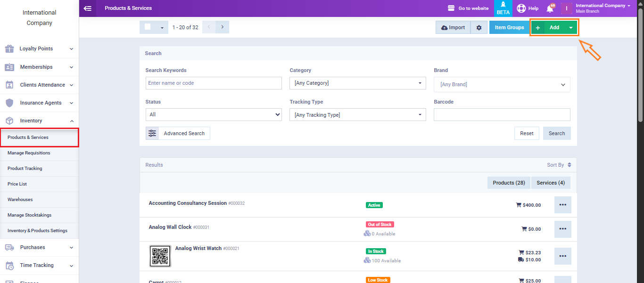Go to next page of results

tap(222, 27)
